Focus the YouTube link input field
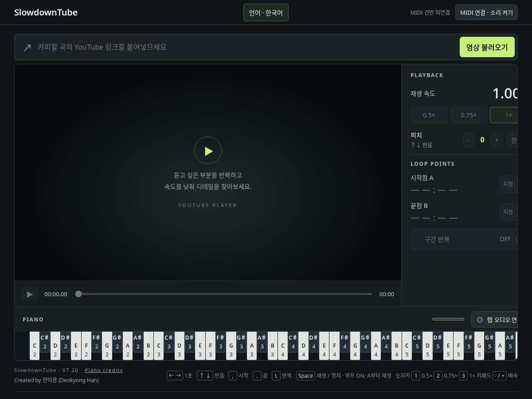532x399 pixels. tap(246, 47)
